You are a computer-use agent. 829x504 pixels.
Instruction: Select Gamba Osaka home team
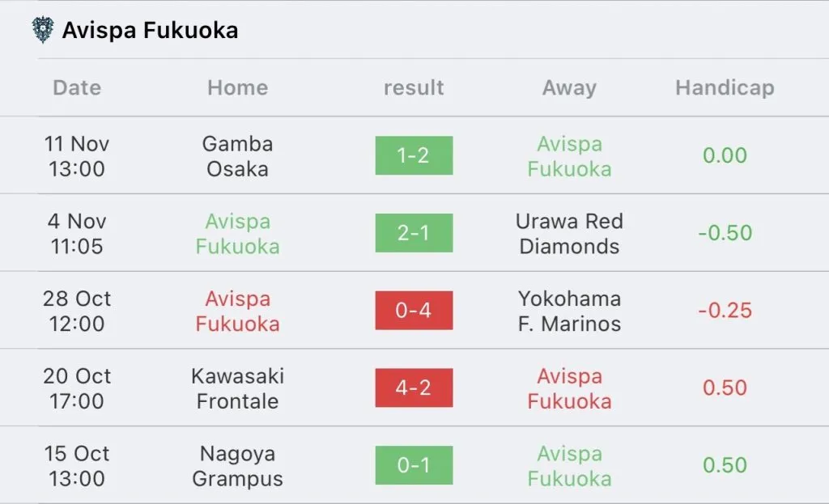[x=237, y=156]
